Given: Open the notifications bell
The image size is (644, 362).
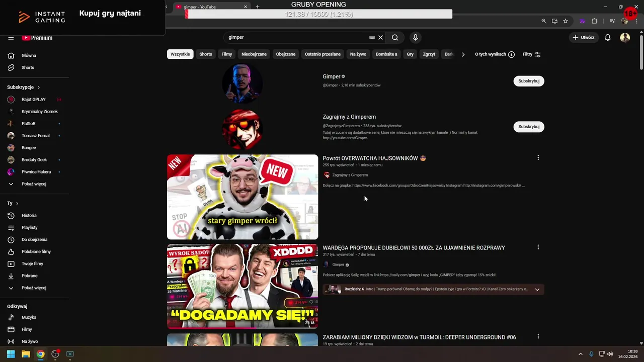Looking at the screenshot, I should click(608, 37).
